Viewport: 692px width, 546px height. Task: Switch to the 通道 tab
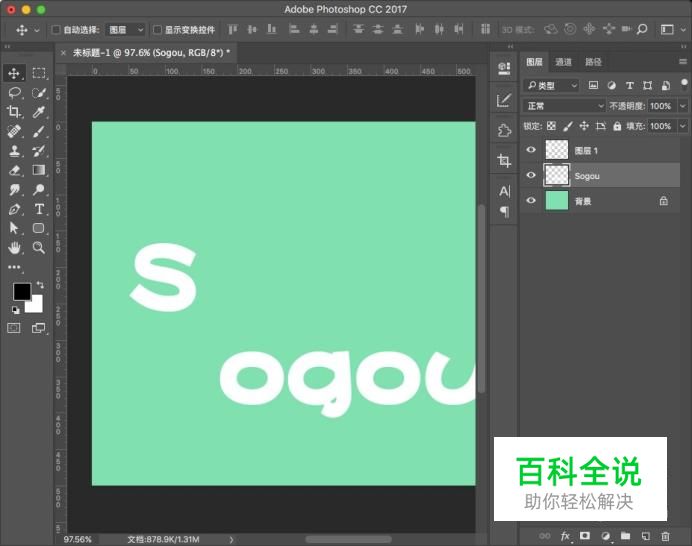[x=563, y=62]
